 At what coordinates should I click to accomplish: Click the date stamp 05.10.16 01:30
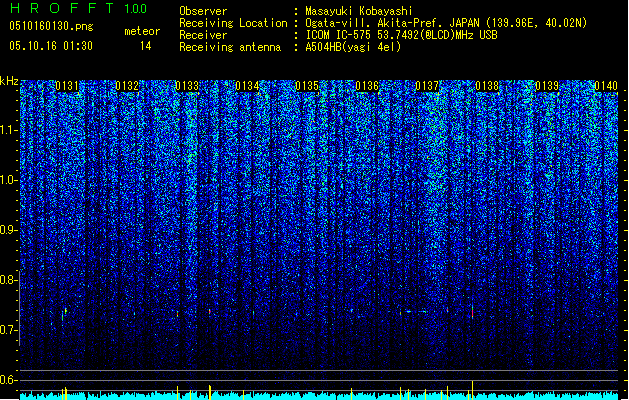[x=51, y=46]
